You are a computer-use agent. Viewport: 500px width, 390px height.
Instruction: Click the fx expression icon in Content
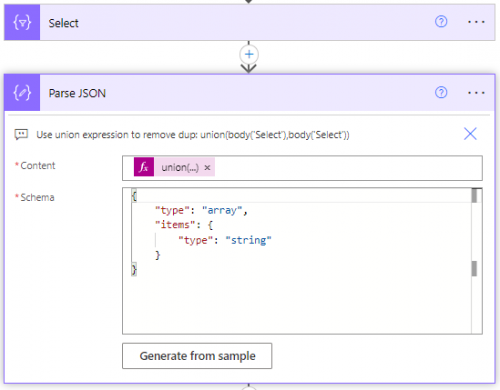(144, 167)
